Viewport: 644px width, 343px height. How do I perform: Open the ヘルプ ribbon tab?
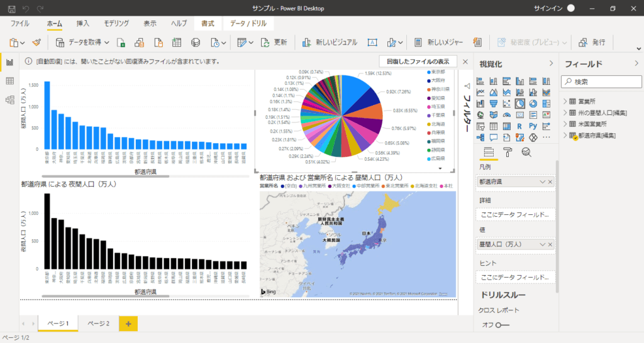[x=179, y=23]
